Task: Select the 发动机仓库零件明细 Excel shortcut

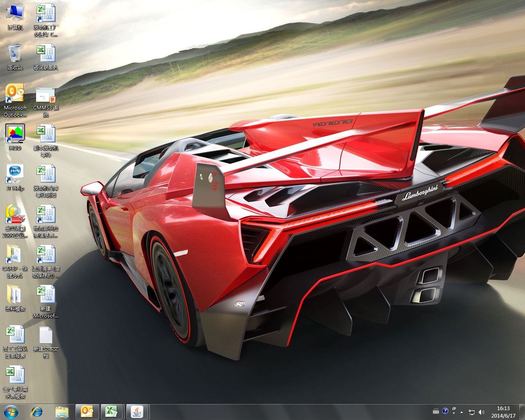Action: [x=46, y=181]
